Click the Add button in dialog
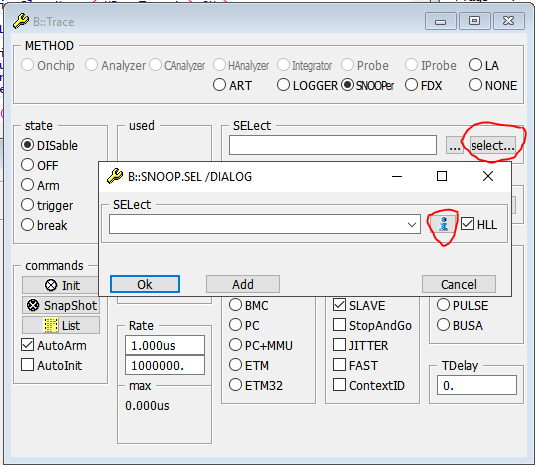This screenshot has height=465, width=535. click(243, 284)
